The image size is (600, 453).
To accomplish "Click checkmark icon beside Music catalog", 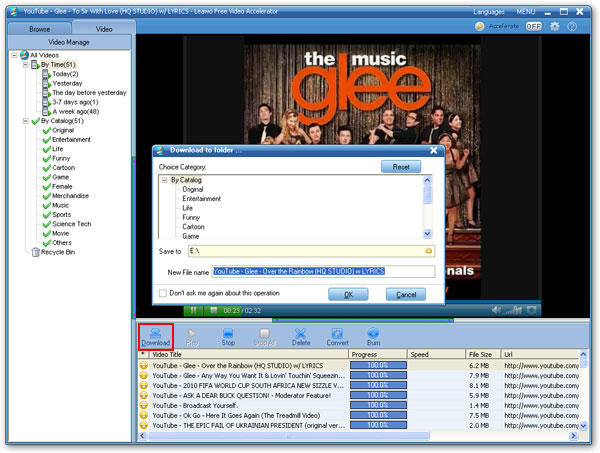I will [x=47, y=205].
